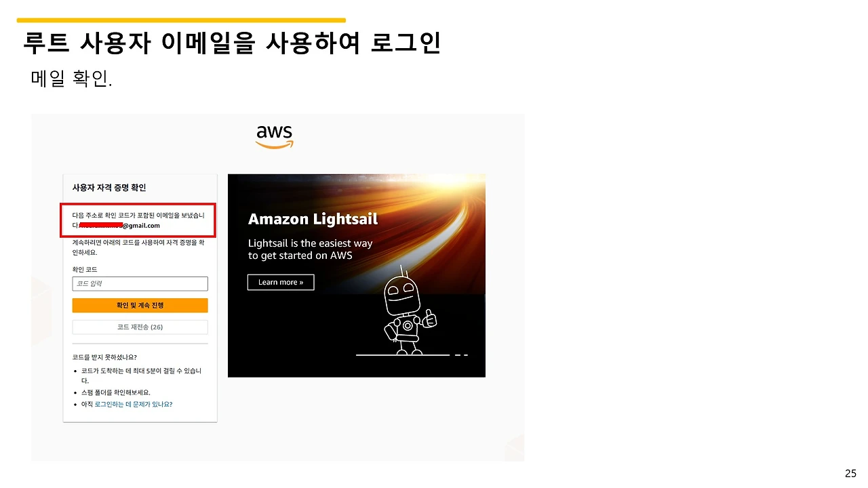Click the 사용자 자격 증명 확인 heading
Viewport: 868px width, 488px height.
tap(109, 188)
